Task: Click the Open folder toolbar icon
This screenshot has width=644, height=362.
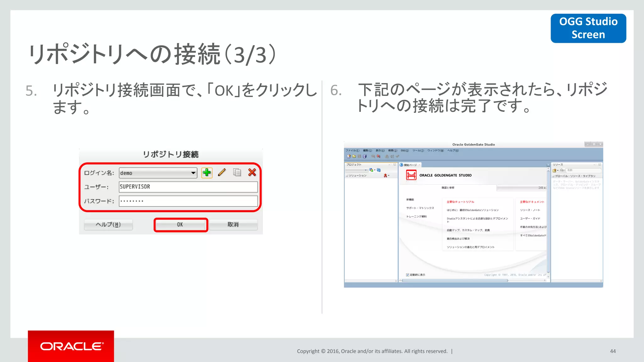Action: point(354,156)
